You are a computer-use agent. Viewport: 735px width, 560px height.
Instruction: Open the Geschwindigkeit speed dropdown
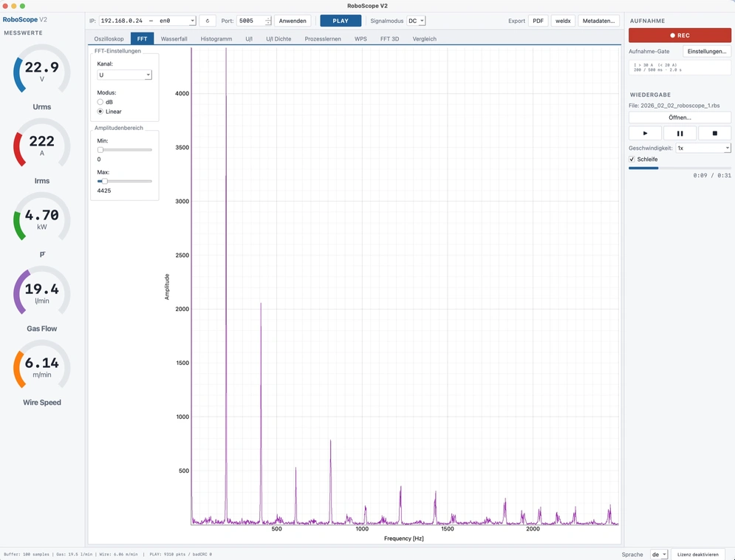[x=702, y=148]
